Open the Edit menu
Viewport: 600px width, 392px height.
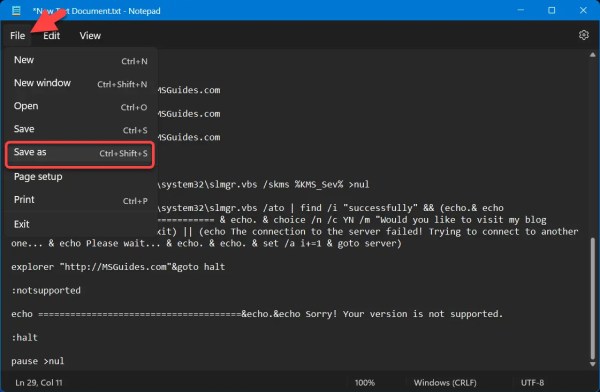[x=51, y=36]
